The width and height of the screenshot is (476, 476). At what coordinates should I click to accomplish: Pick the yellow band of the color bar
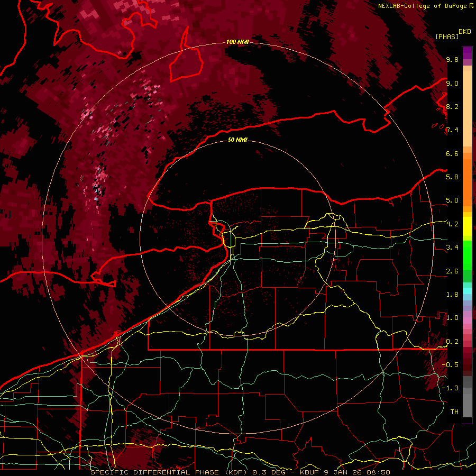(x=467, y=226)
